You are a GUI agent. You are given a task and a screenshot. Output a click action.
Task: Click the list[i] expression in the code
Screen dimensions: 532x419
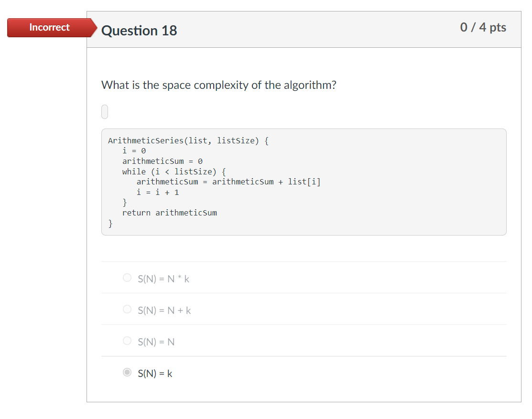306,182
